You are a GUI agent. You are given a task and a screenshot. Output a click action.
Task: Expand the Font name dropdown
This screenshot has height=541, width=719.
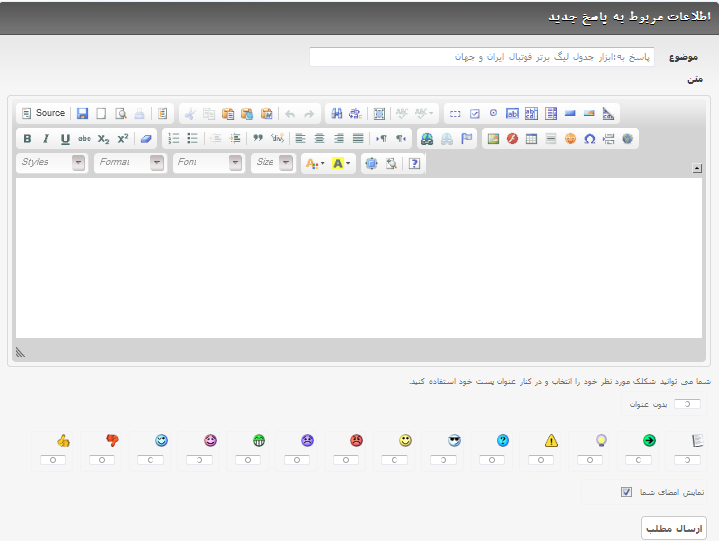[x=208, y=163]
